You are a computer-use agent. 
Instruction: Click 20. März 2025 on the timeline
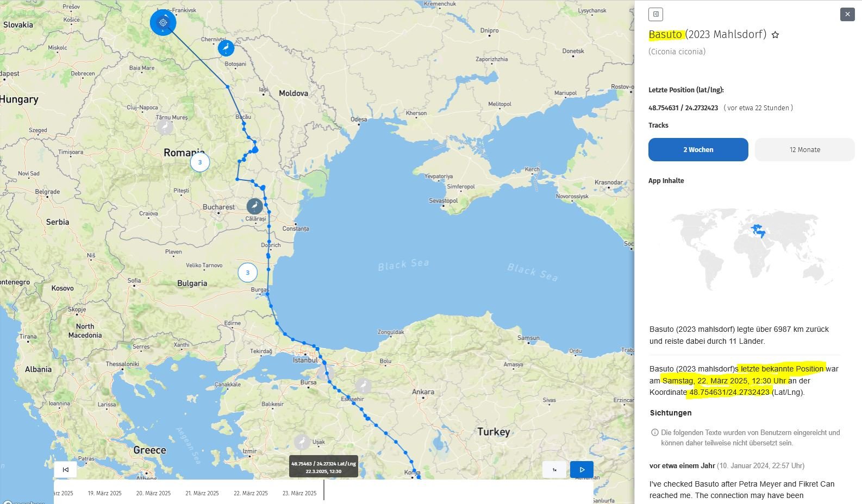(153, 493)
